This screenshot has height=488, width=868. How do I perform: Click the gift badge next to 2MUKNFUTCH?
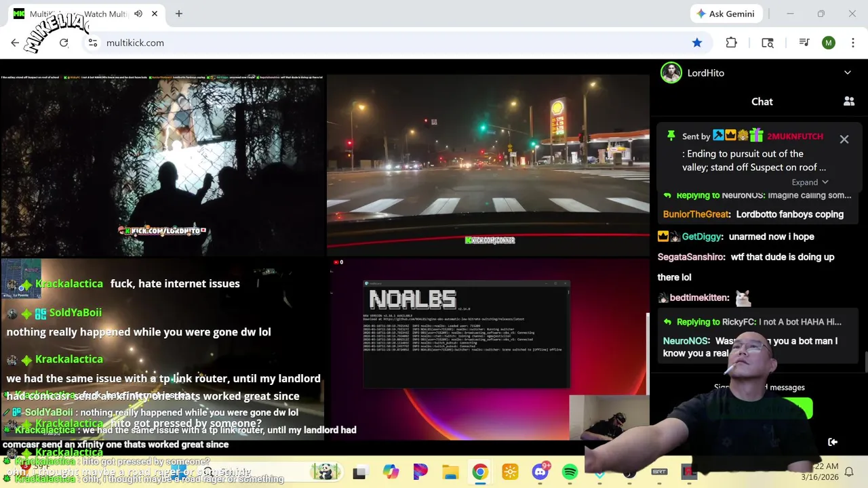point(757,136)
